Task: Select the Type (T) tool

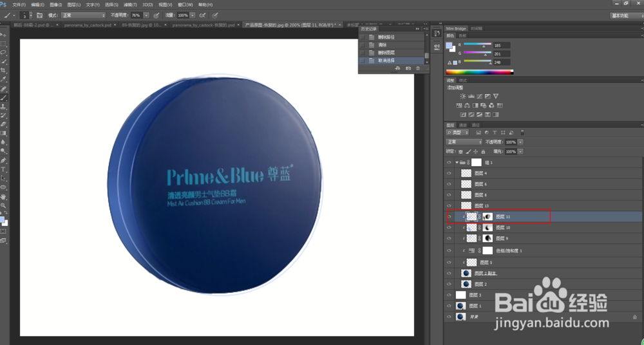Action: 3,169
